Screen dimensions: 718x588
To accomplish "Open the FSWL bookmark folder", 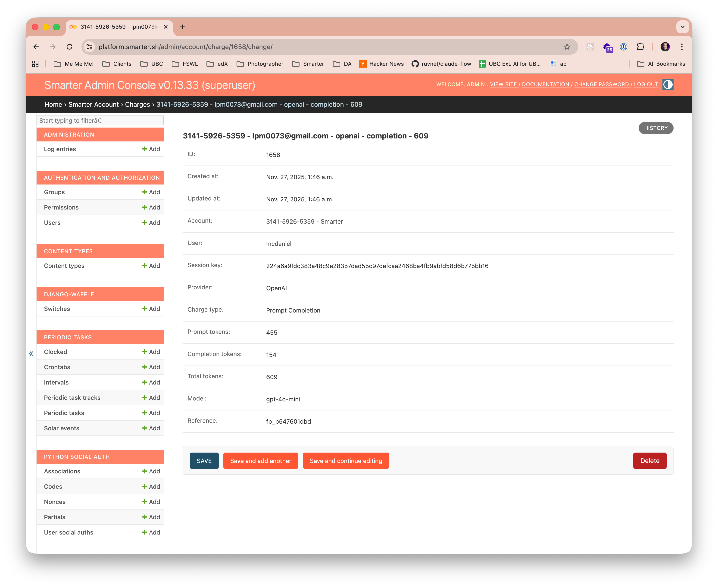I will [184, 64].
